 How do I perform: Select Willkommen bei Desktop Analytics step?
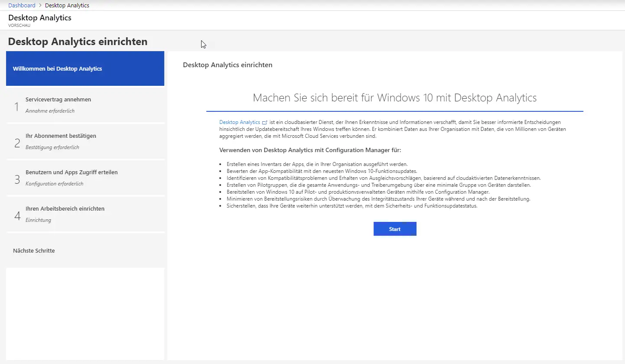pyautogui.click(x=85, y=68)
